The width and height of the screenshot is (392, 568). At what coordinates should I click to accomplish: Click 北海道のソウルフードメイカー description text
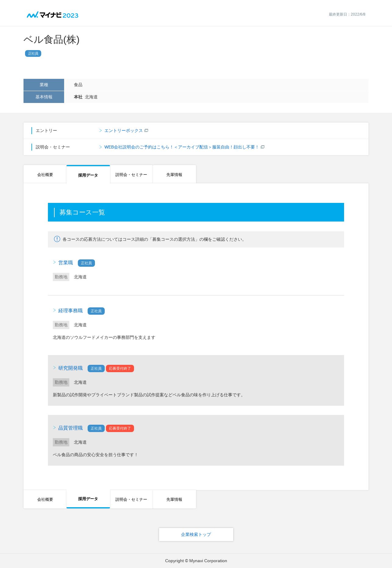(104, 337)
